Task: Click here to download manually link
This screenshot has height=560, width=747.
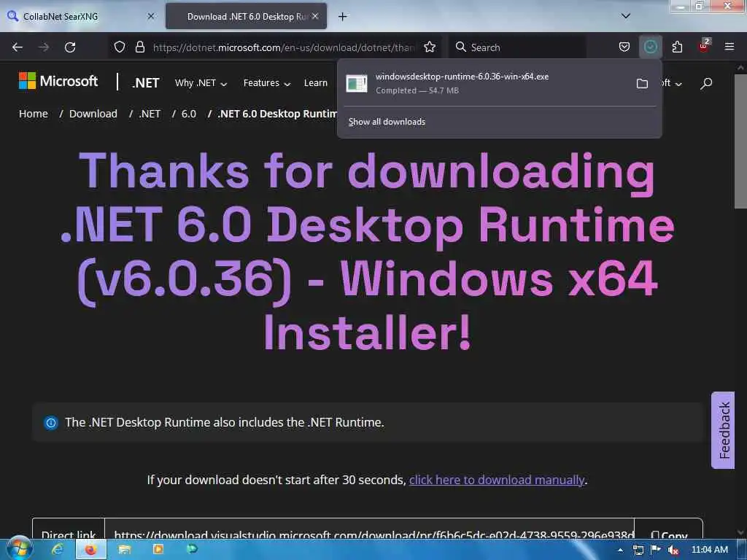Action: 496,480
